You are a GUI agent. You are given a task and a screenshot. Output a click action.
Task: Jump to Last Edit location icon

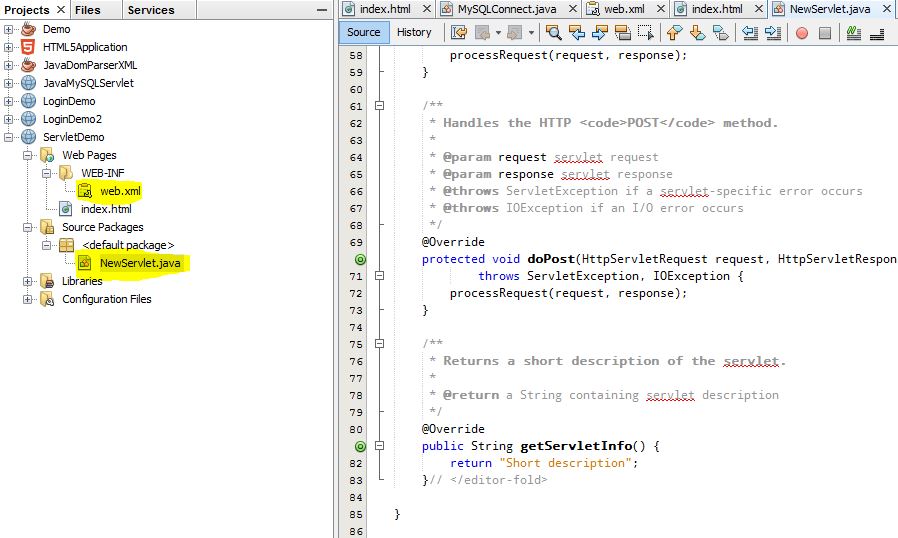coord(457,32)
